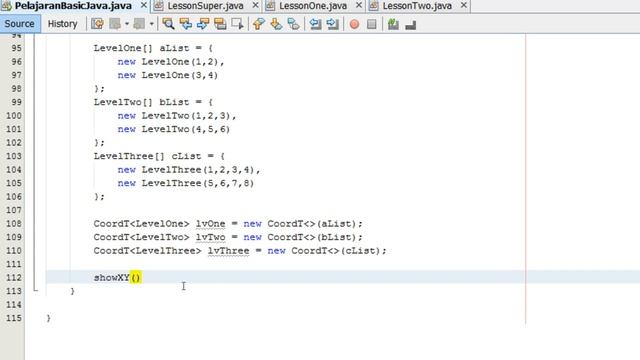Image resolution: width=640 pixels, height=360 pixels.
Task: Click 'new LevelThree(5,6,7,8)' on line 105
Action: click(x=186, y=183)
